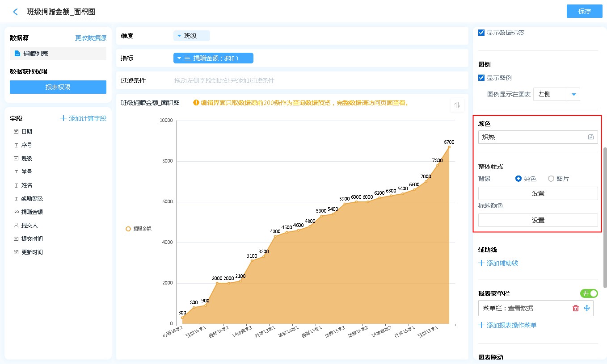Image resolution: width=607 pixels, height=364 pixels.
Task: Click the plus icon for 添加计算字段
Action: pyautogui.click(x=63, y=118)
